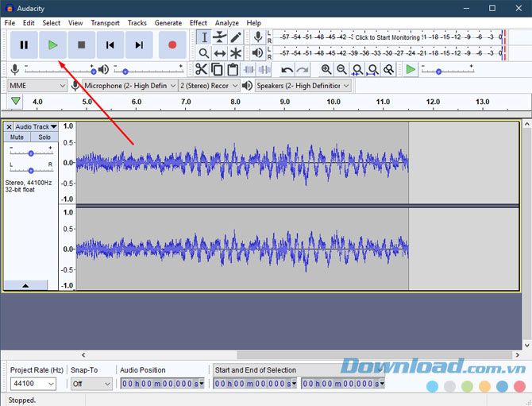This screenshot has width=532, height=406.
Task: Open the Edit menu
Action: [x=29, y=23]
